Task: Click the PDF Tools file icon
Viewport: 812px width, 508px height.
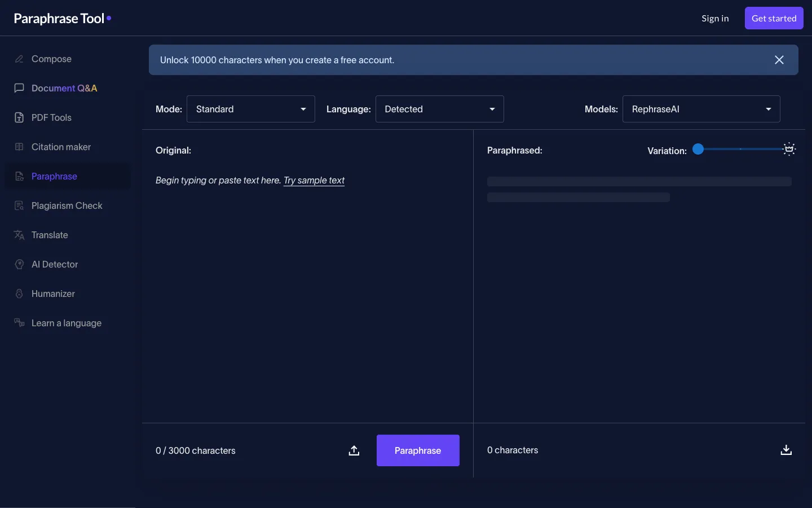Action: pos(19,117)
